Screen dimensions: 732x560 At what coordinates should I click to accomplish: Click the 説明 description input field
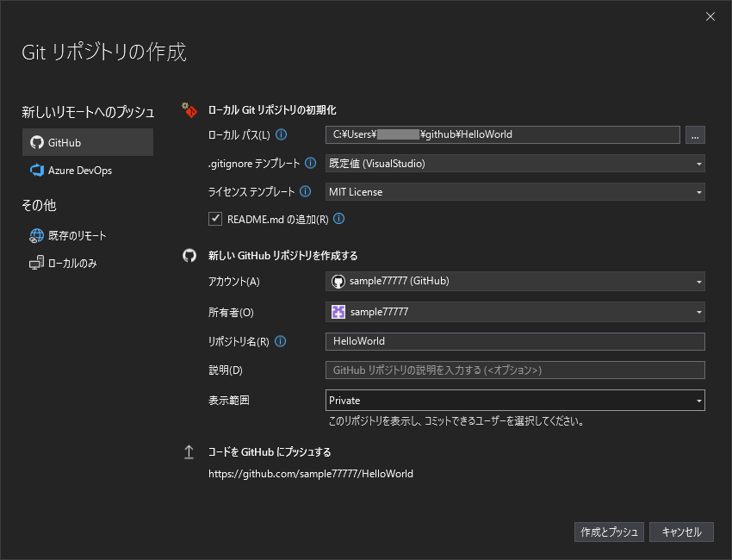pos(515,370)
